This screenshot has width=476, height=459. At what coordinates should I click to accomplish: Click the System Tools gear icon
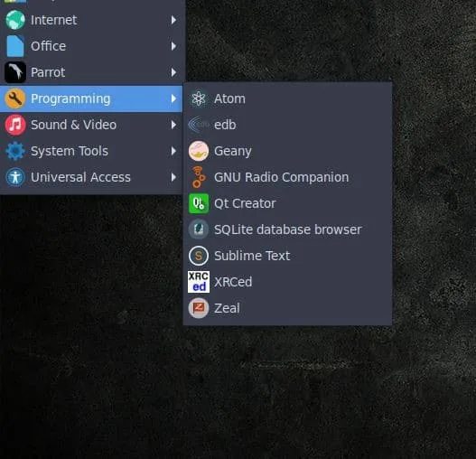tap(15, 151)
